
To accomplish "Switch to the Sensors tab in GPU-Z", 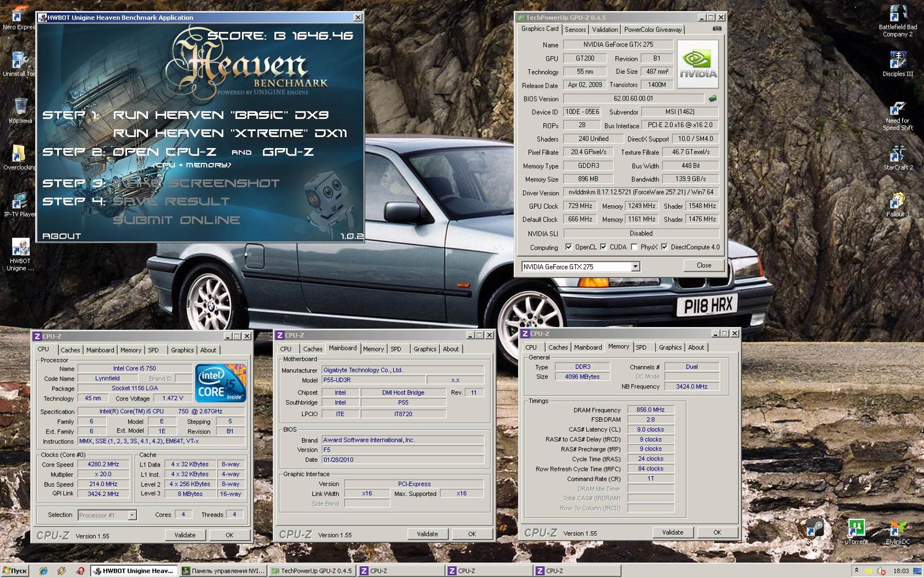I will [575, 29].
